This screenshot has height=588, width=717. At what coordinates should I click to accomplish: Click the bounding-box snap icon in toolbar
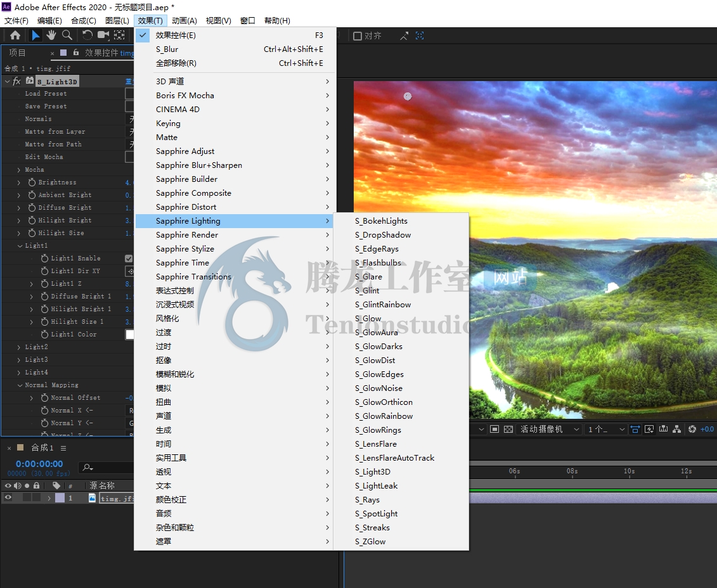pos(420,35)
